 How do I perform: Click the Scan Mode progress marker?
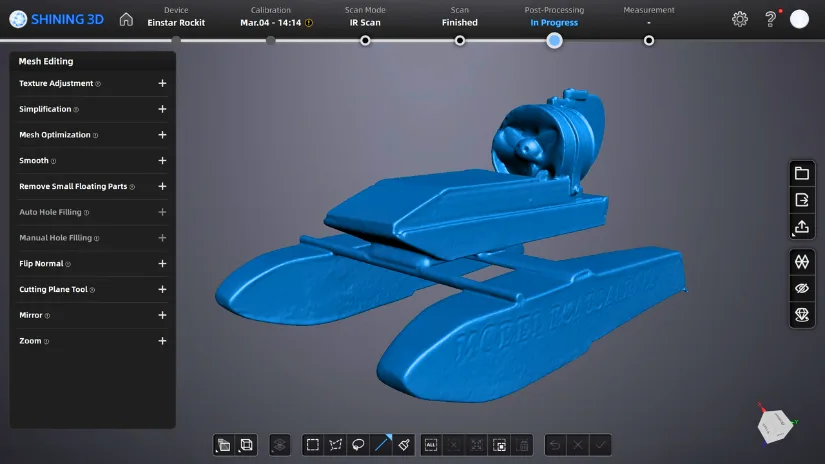point(365,41)
